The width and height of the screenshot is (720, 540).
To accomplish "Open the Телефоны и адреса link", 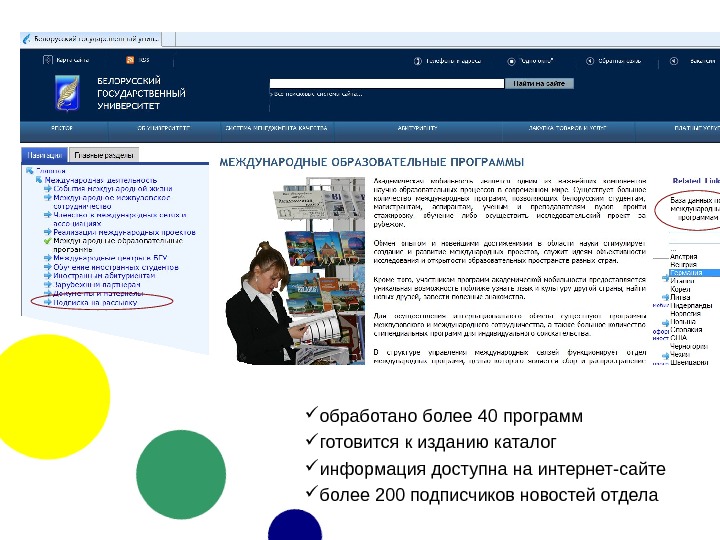I will pyautogui.click(x=453, y=61).
